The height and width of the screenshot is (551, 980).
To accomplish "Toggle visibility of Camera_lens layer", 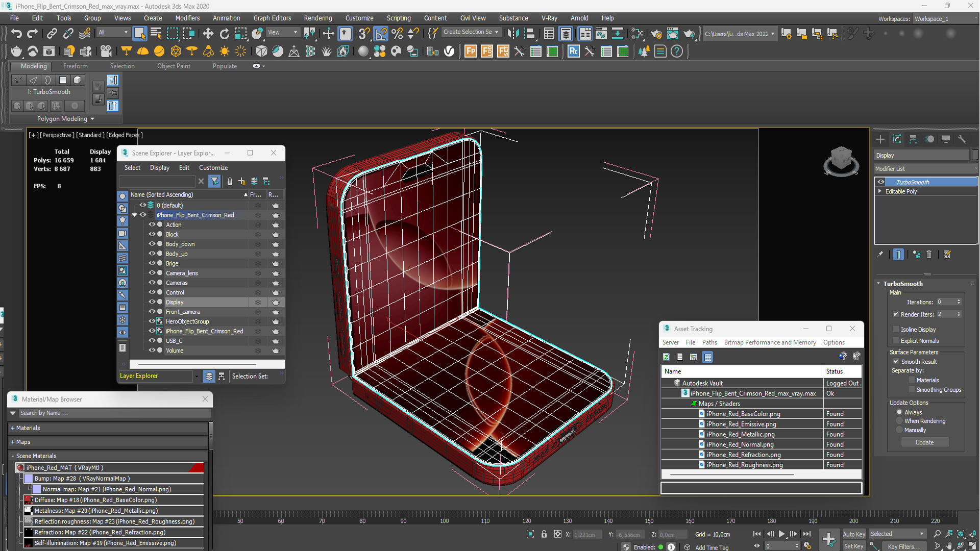I will [152, 273].
